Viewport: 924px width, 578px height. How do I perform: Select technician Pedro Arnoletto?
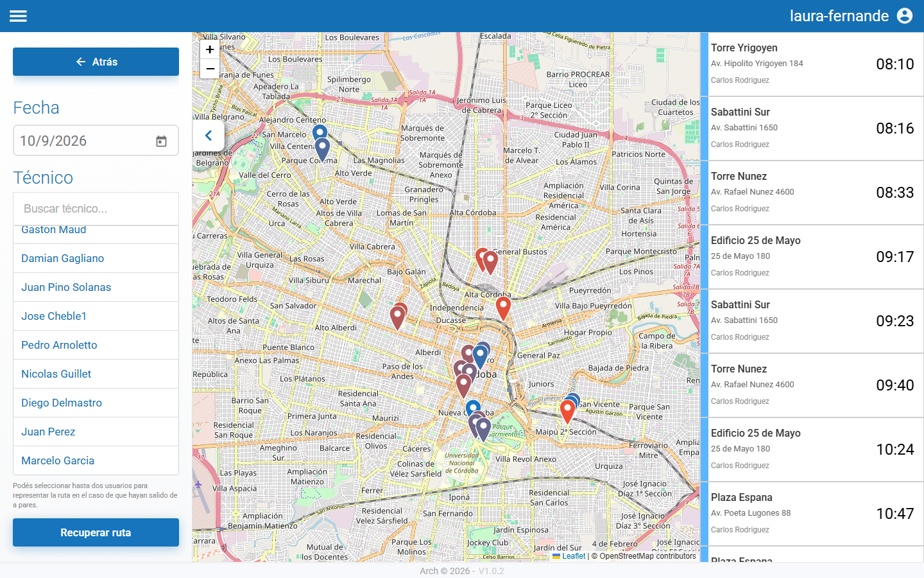click(x=96, y=345)
